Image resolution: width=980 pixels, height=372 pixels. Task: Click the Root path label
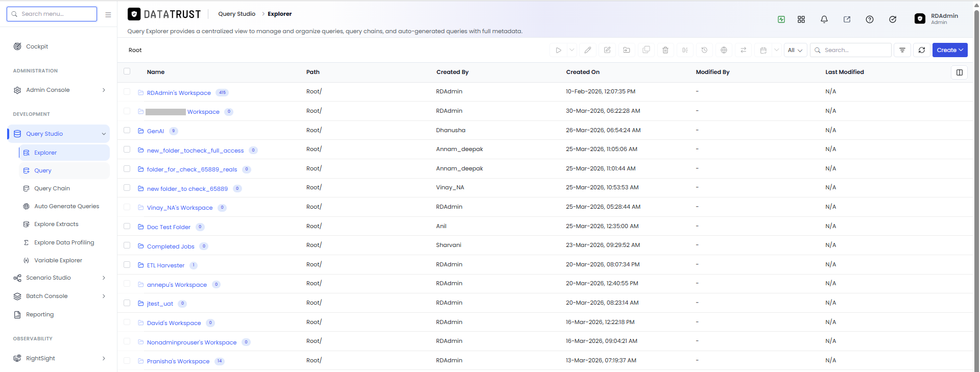coord(135,50)
